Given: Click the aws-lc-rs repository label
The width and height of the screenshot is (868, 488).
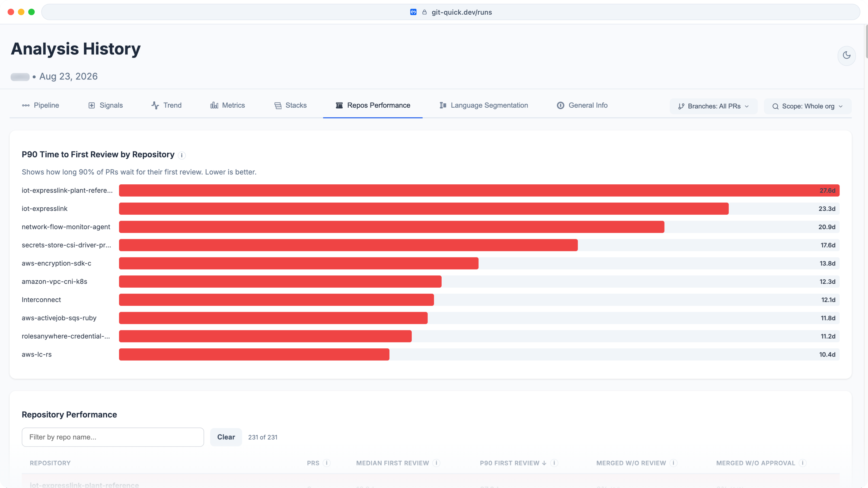Looking at the screenshot, I should (x=36, y=354).
